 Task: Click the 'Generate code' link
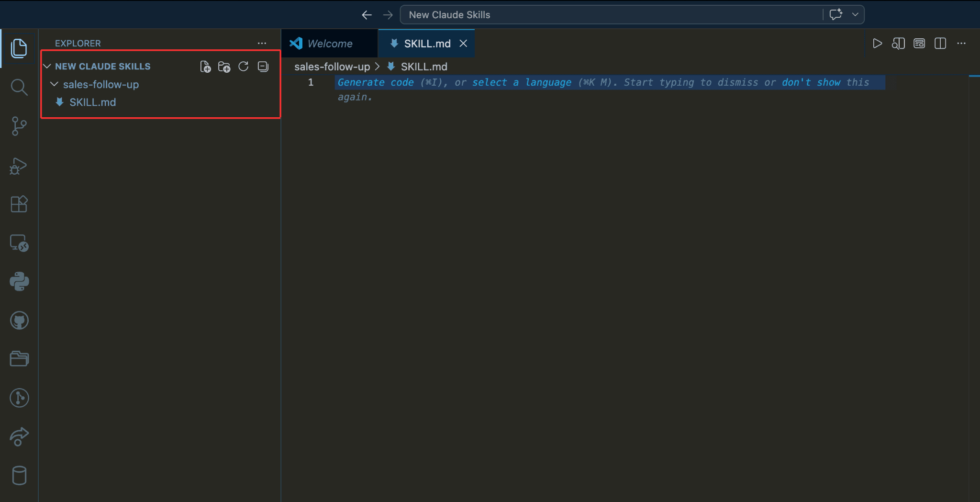click(376, 82)
